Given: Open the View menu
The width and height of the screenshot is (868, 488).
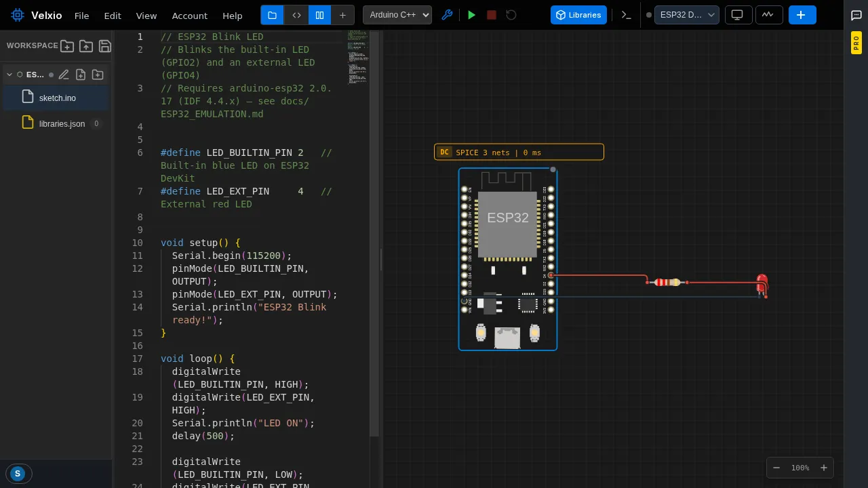Looking at the screenshot, I should point(146,16).
